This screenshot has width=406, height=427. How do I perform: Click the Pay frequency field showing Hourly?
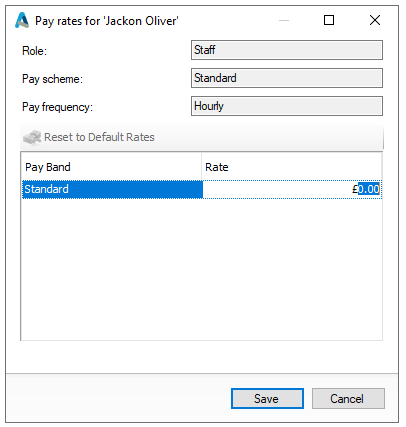(x=287, y=106)
